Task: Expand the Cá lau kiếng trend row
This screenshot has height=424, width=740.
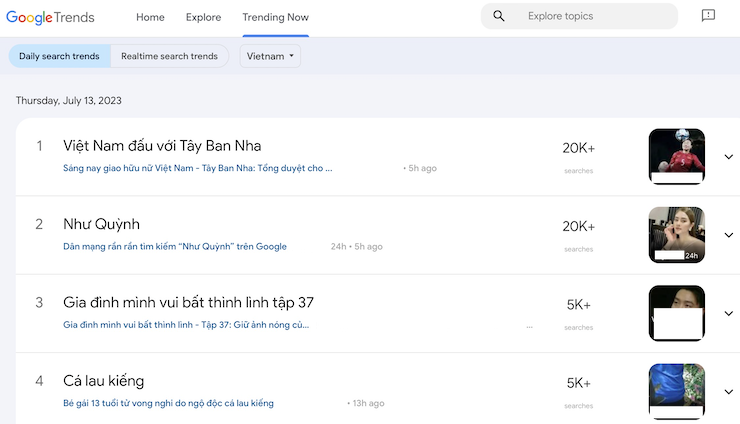Action: pyautogui.click(x=729, y=392)
